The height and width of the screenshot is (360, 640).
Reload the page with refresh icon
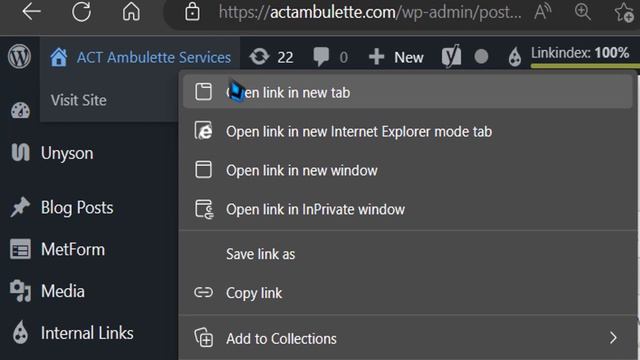coord(81,11)
